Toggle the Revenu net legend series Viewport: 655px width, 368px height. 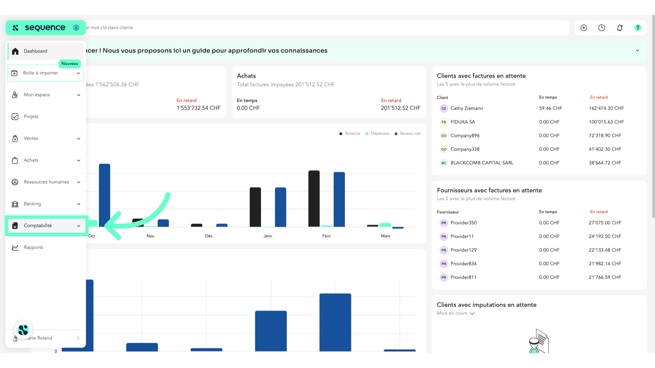pyautogui.click(x=408, y=134)
